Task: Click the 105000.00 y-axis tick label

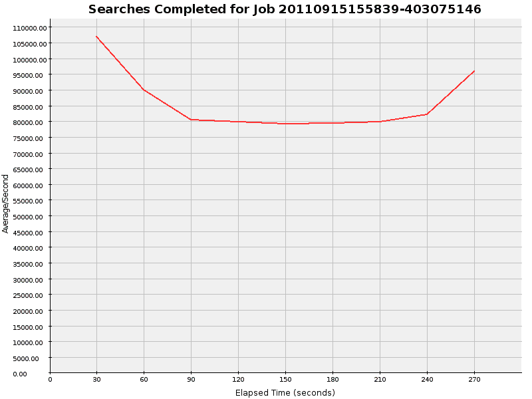Action: [30, 44]
